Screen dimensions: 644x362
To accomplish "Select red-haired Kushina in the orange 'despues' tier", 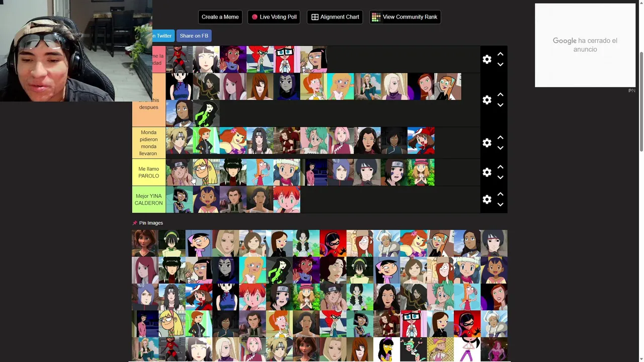I will [233, 86].
